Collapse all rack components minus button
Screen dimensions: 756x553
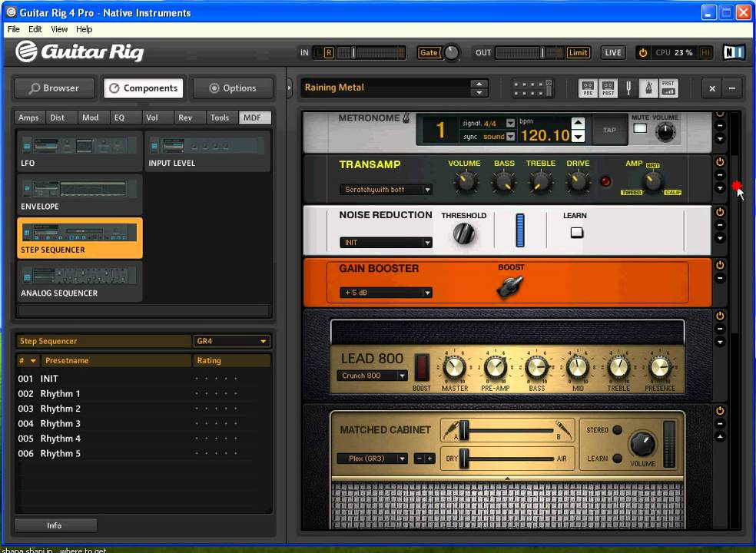(x=732, y=89)
